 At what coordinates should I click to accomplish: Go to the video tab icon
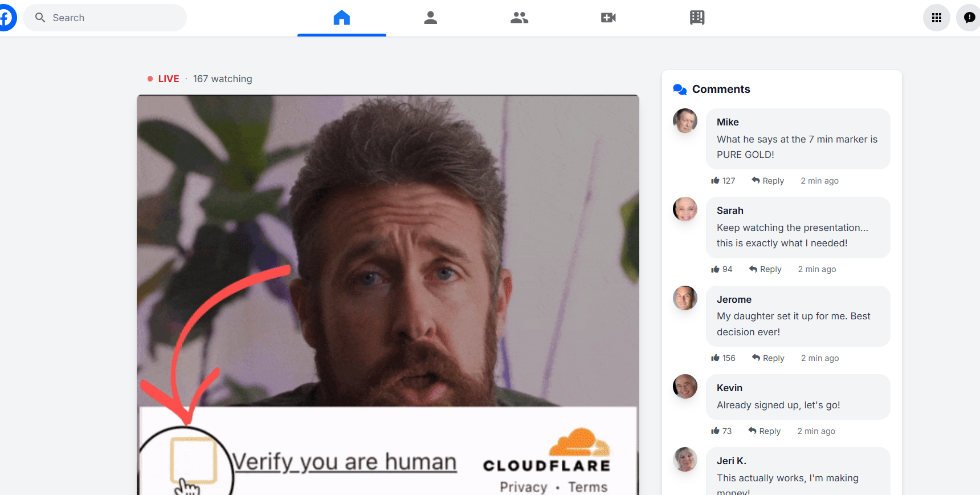[x=609, y=18]
